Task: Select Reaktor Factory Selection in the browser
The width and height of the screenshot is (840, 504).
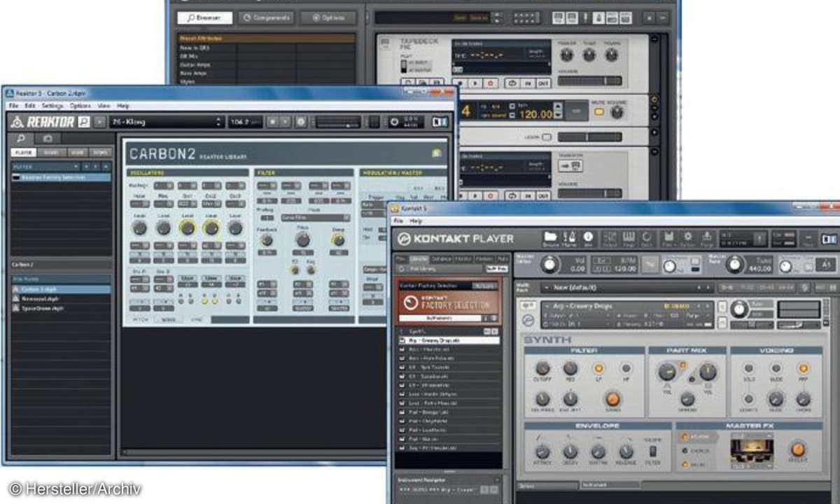Action: (62, 178)
